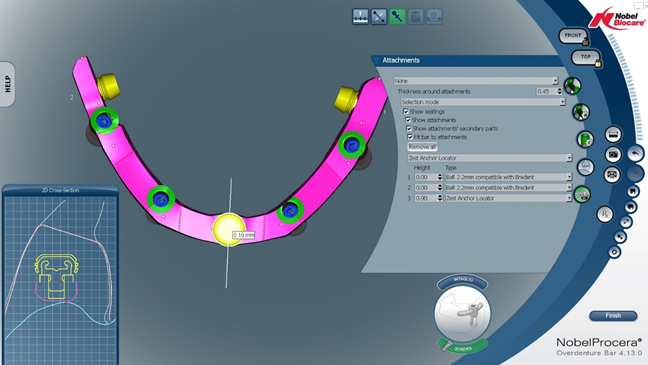
Task: Expand the Zest Anchor Locator dropdown
Action: 490,158
